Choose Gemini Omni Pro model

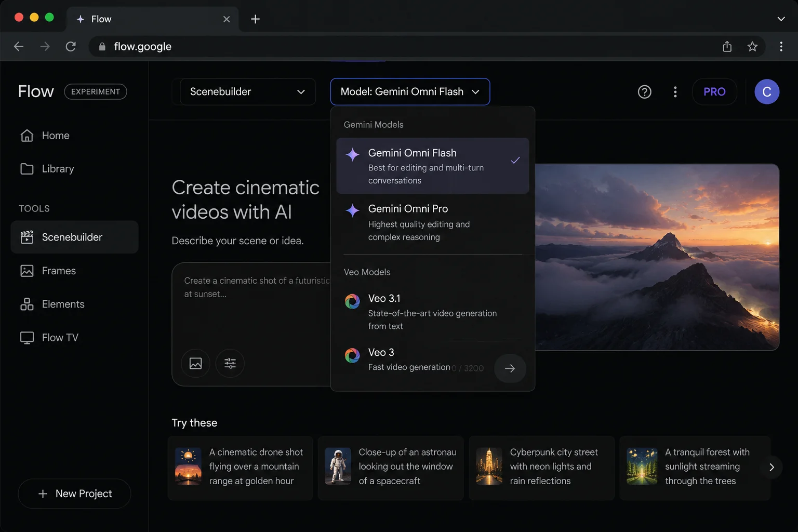click(432, 222)
